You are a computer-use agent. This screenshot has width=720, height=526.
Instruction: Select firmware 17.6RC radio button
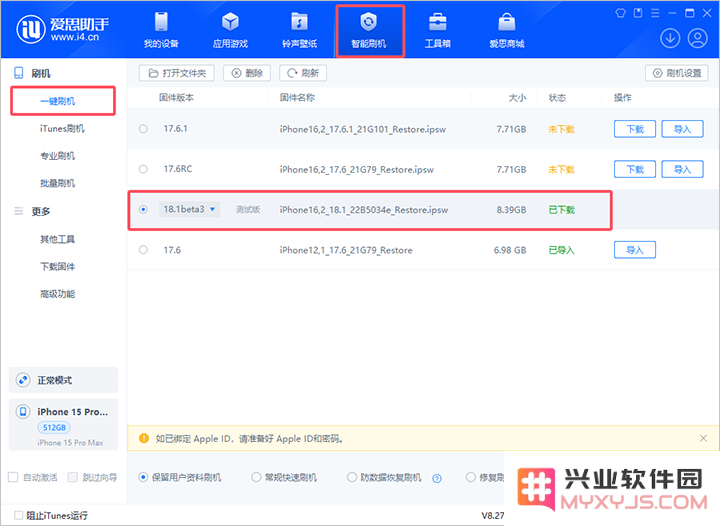[x=143, y=169]
